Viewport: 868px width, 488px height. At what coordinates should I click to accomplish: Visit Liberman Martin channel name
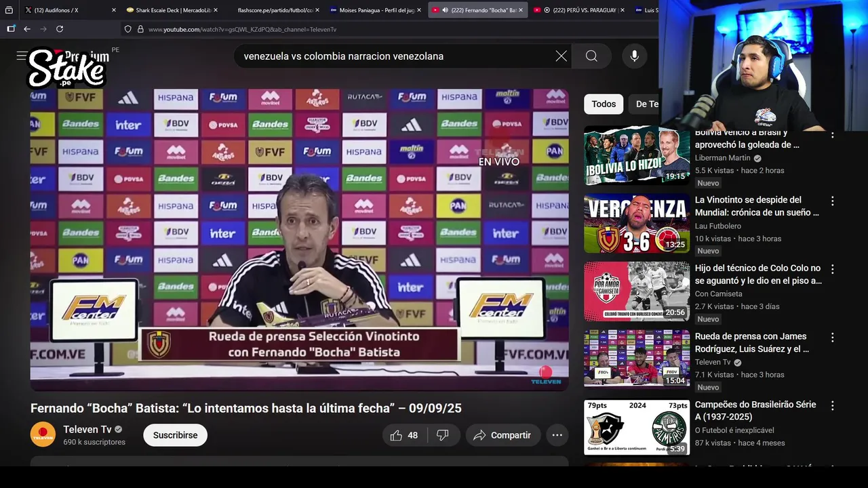point(723,158)
